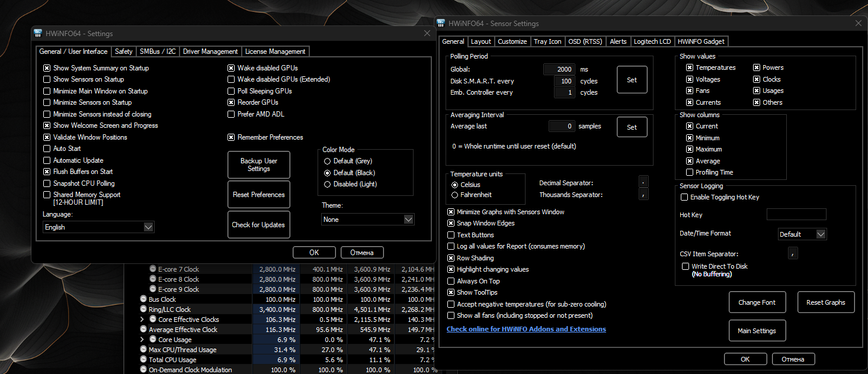This screenshot has height=374, width=868.
Task: Click the Backup User Settings button
Action: (259, 165)
